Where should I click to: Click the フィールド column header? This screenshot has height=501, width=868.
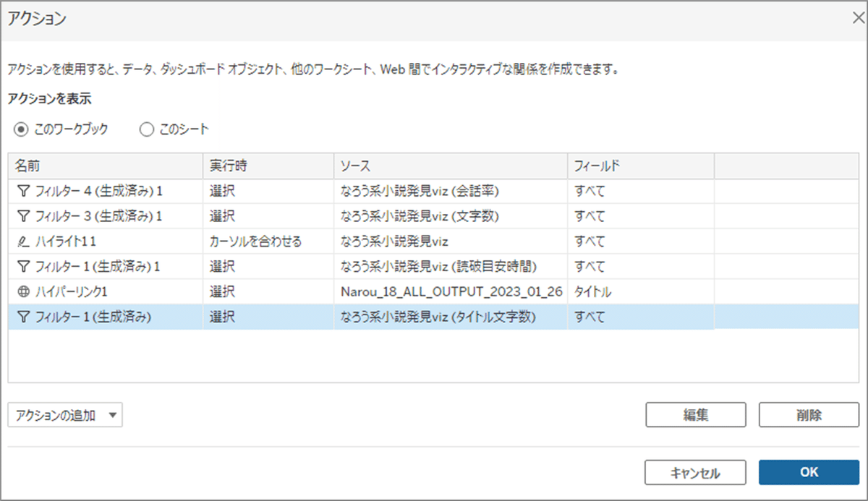coord(640,166)
